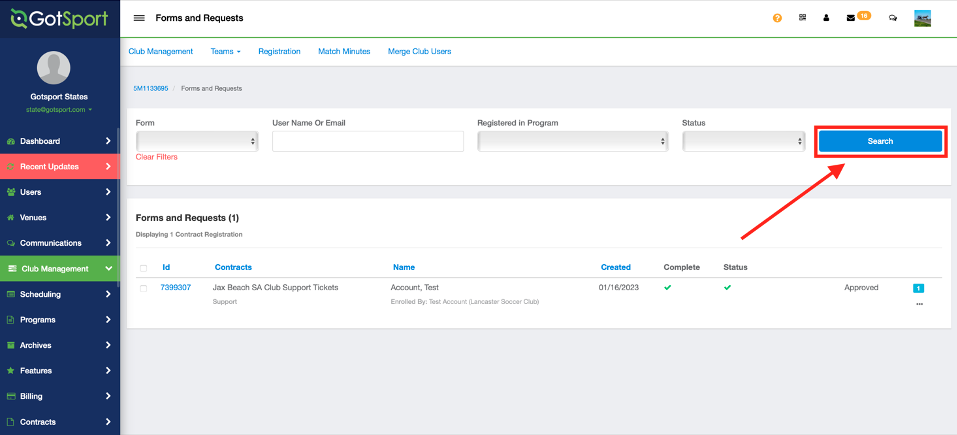Open the Registered in Program dropdown

(x=572, y=142)
